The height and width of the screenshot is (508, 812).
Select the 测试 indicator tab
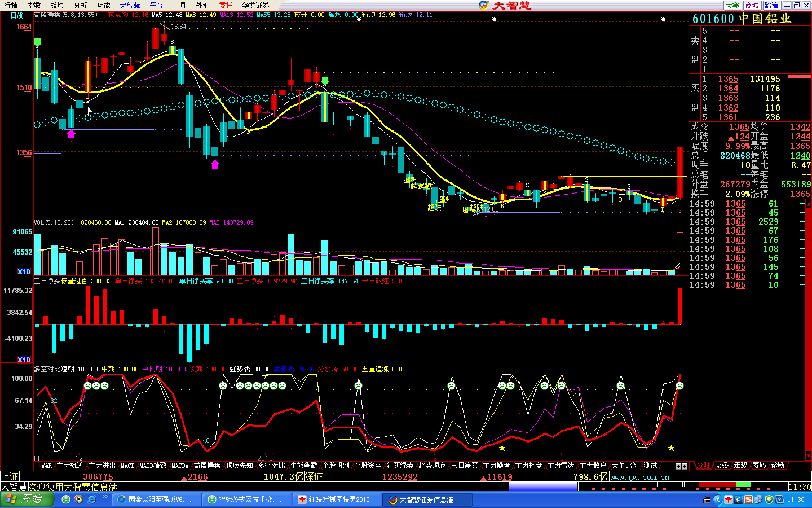651,466
